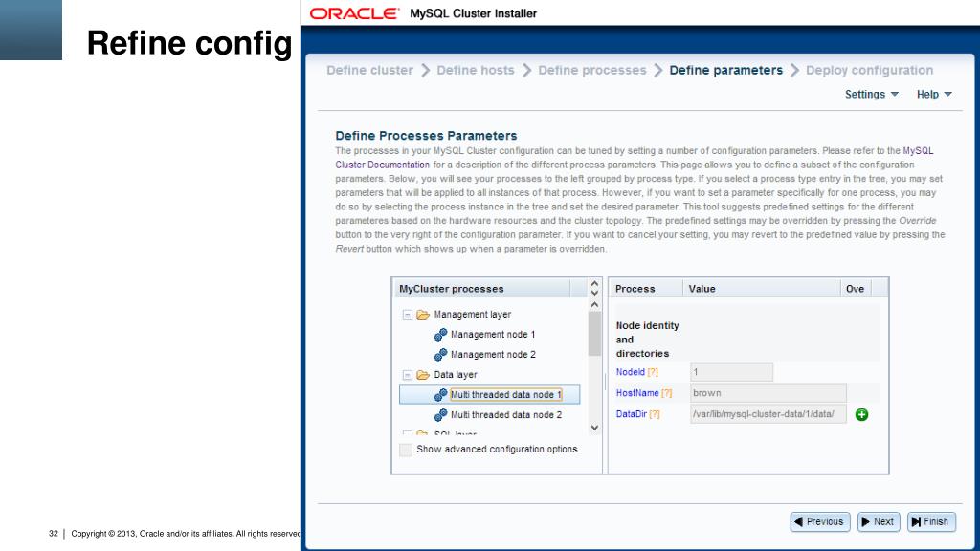Image resolution: width=980 pixels, height=551 pixels.
Task: Select the Data layer tree entry
Action: coord(455,375)
